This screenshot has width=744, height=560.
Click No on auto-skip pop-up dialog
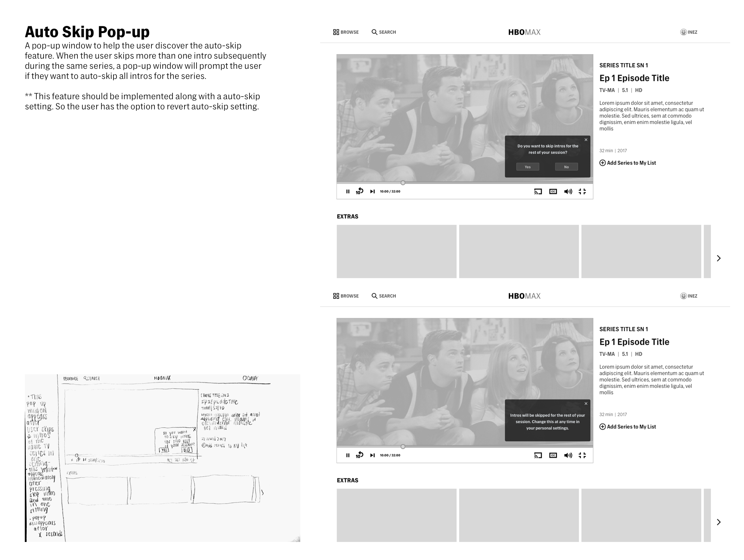(x=566, y=168)
